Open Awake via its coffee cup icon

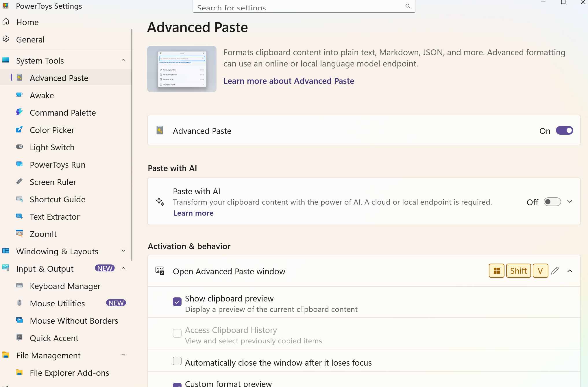click(19, 95)
